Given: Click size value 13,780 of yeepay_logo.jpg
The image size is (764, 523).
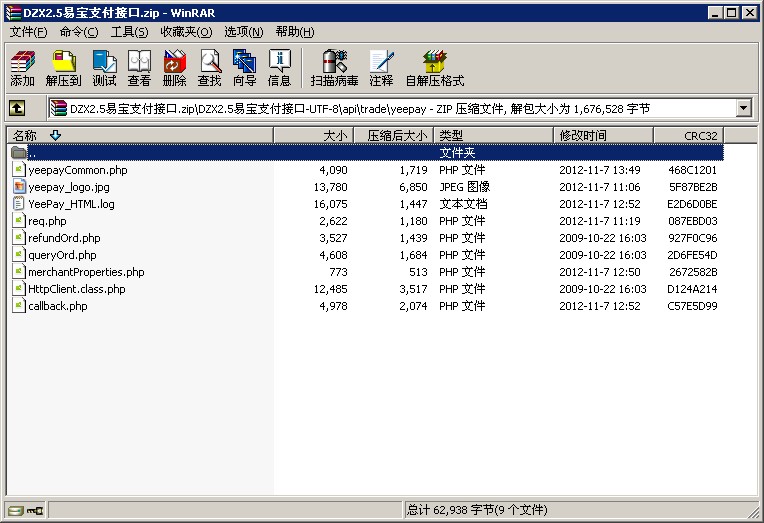Looking at the screenshot, I should pyautogui.click(x=331, y=187).
